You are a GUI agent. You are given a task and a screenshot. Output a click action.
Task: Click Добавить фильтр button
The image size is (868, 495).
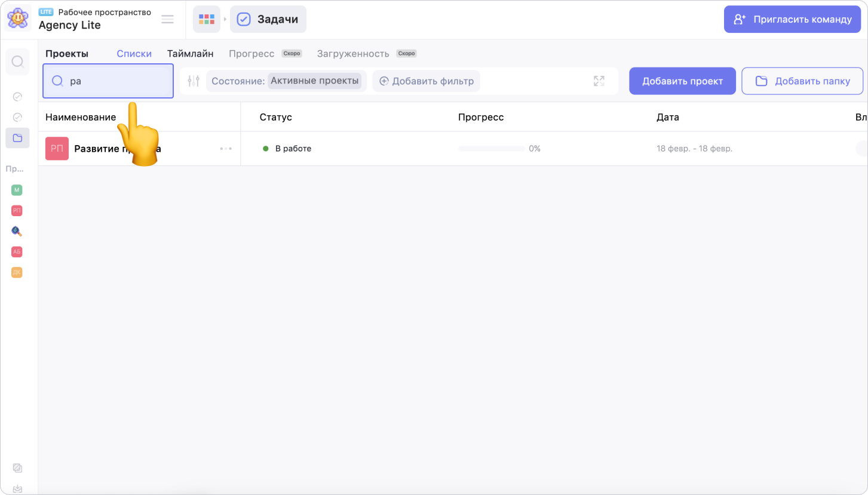(427, 81)
